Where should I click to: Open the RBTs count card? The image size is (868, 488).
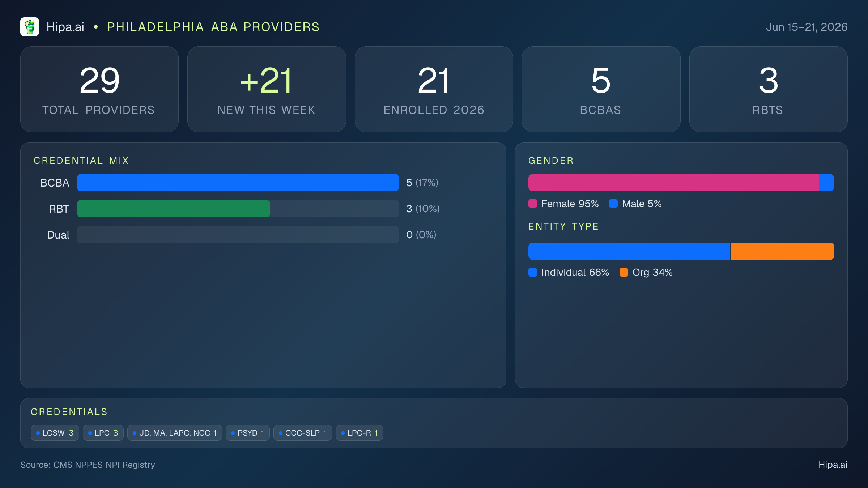tap(769, 89)
